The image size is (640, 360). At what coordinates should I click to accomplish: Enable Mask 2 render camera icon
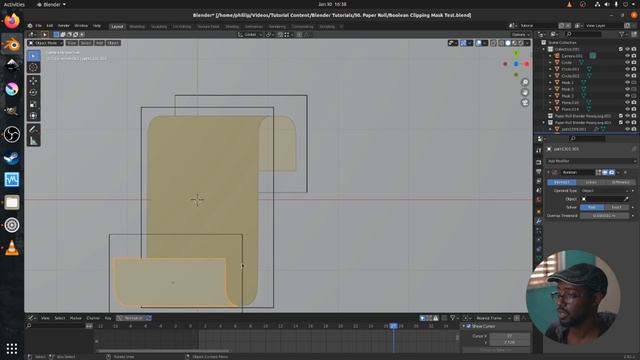tap(634, 89)
